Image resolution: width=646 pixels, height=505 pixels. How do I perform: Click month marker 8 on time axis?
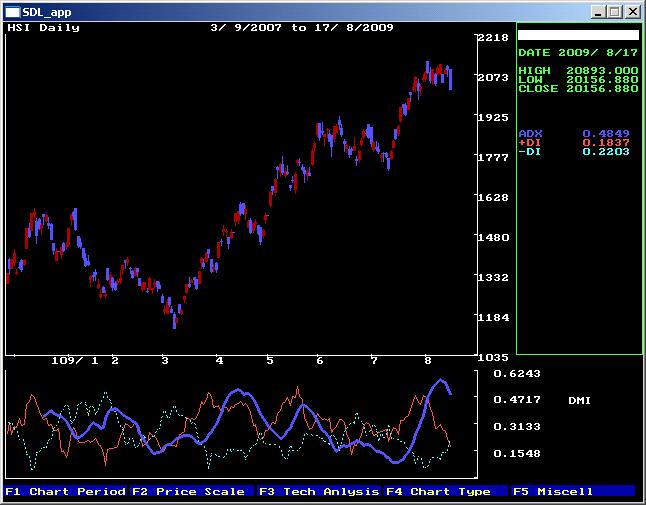(428, 361)
